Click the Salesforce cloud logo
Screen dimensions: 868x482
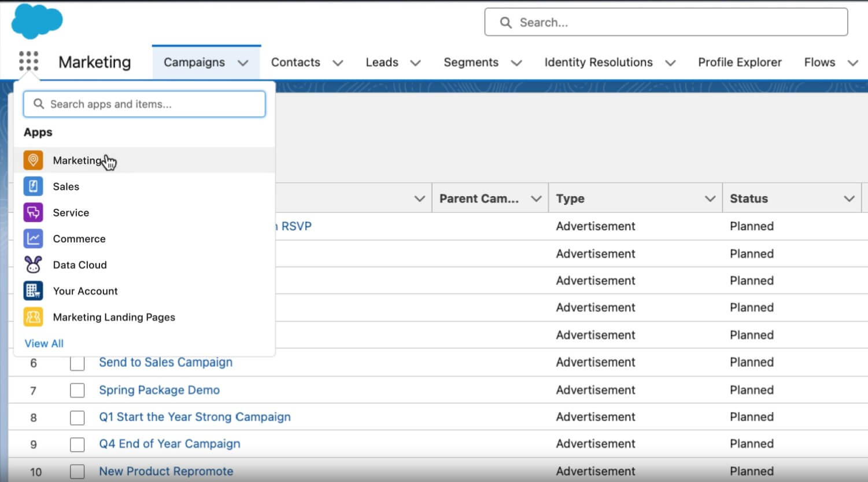37,21
